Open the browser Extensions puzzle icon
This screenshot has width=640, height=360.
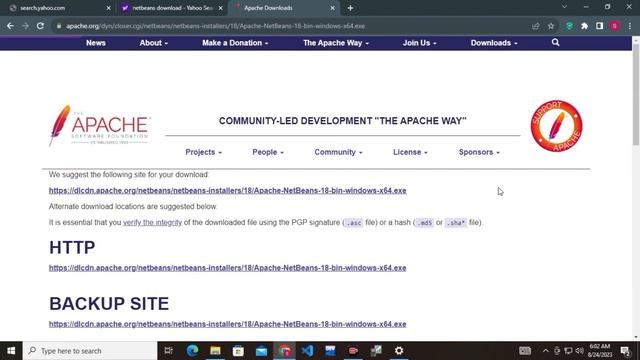click(584, 26)
